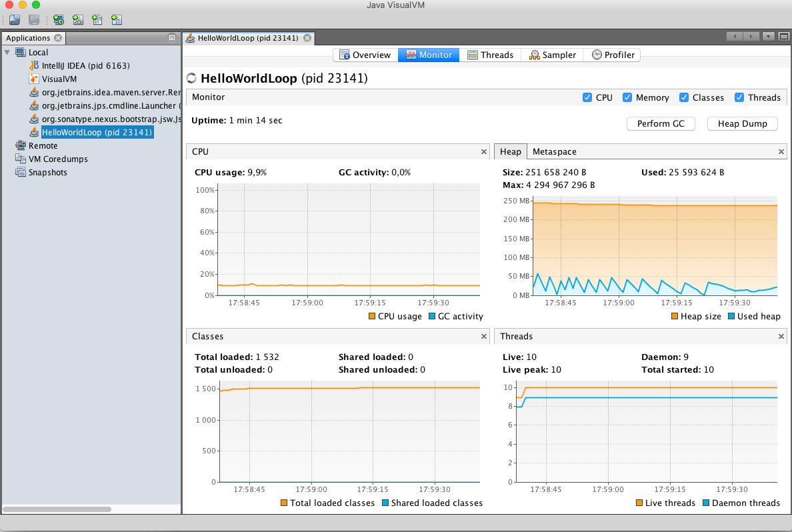This screenshot has width=792, height=532.
Task: Click the Add Remote Host toolbar icon
Action: tap(58, 20)
